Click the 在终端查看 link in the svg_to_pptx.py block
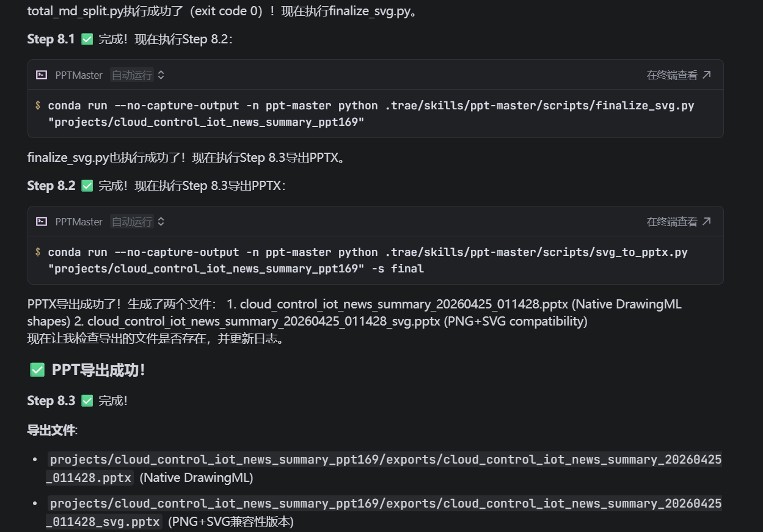The width and height of the screenshot is (763, 532). (x=672, y=222)
